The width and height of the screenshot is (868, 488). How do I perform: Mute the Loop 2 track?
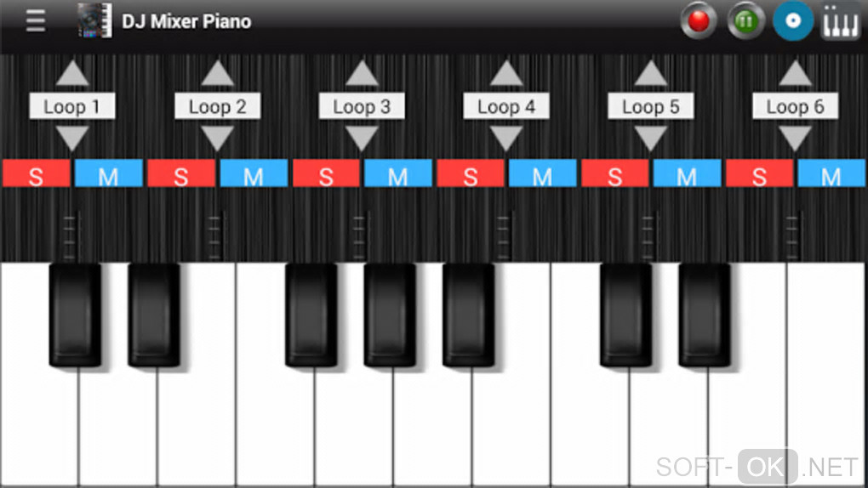pyautogui.click(x=254, y=173)
